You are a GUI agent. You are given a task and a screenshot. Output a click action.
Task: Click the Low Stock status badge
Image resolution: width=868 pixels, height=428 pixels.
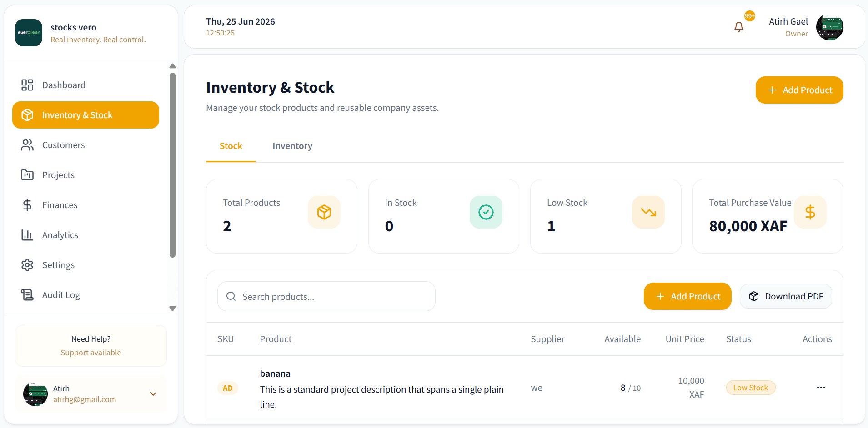click(751, 388)
